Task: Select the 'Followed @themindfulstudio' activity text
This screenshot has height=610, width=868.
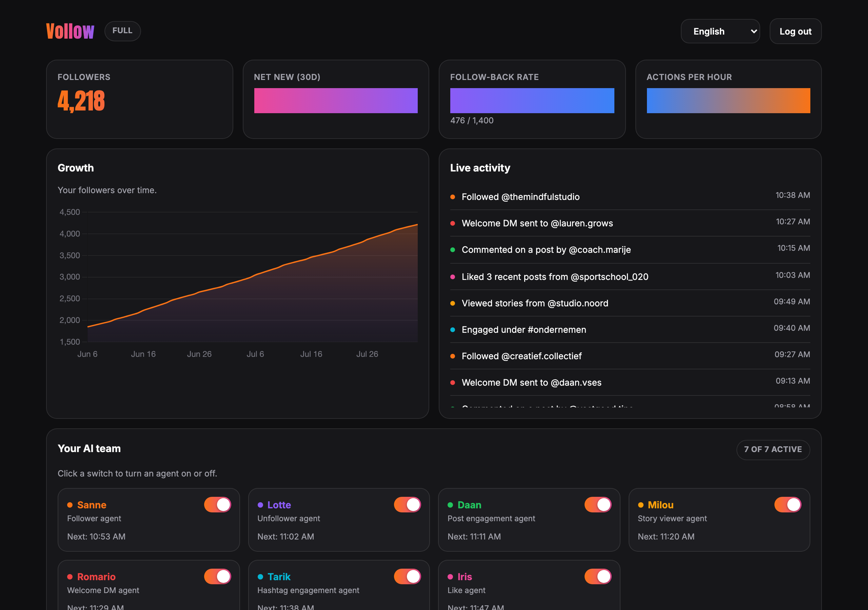Action: click(520, 197)
